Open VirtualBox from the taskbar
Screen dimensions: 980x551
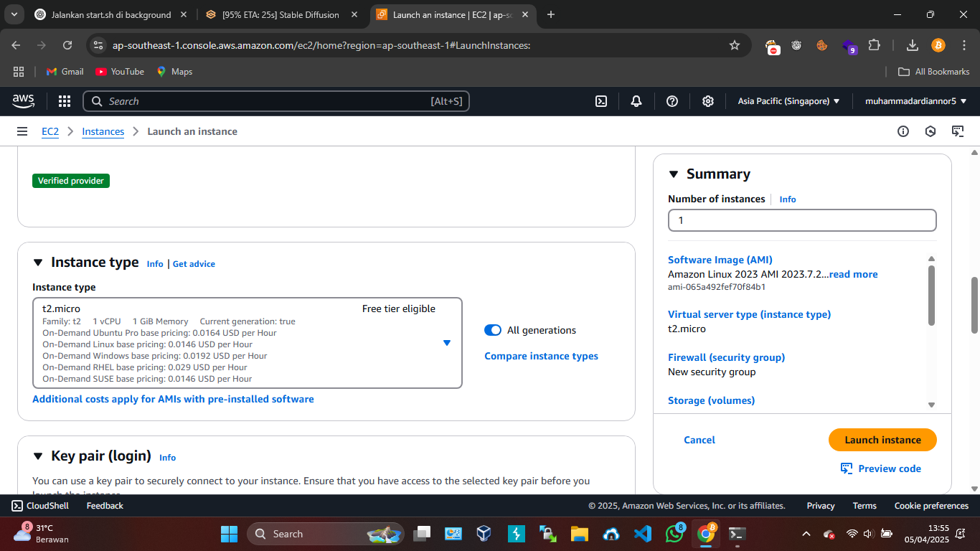click(x=484, y=534)
